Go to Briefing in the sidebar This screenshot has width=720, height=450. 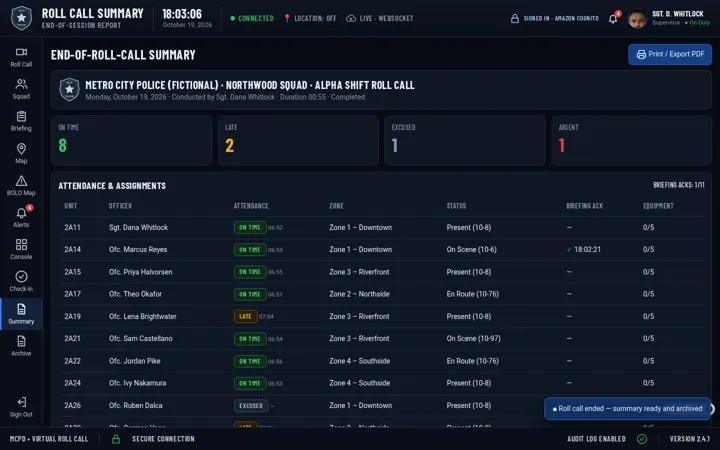(x=21, y=121)
